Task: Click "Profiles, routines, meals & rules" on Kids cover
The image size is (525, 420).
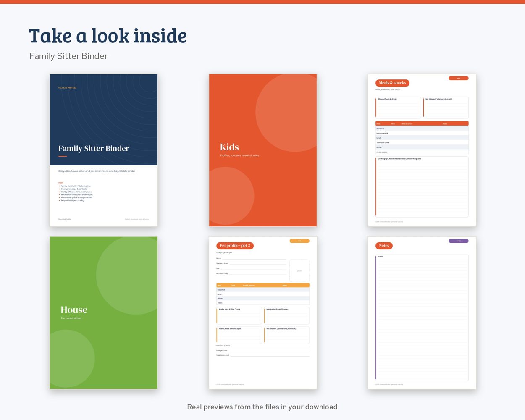Action: click(239, 155)
